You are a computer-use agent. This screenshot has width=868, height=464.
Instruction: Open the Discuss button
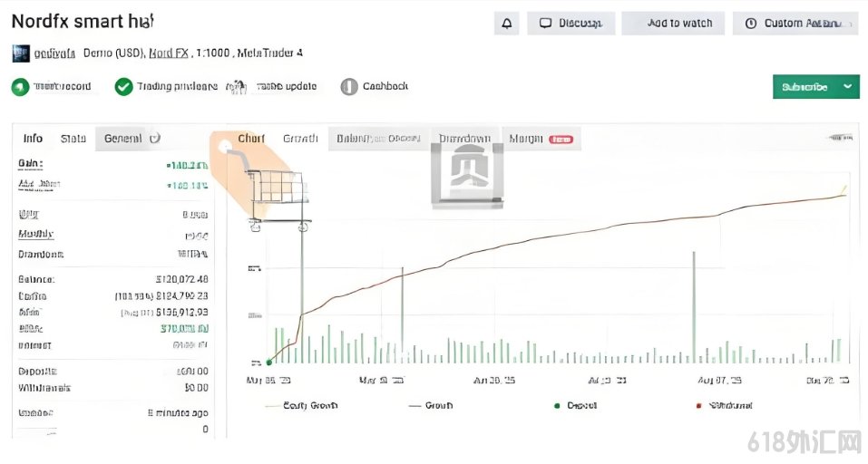click(x=571, y=24)
